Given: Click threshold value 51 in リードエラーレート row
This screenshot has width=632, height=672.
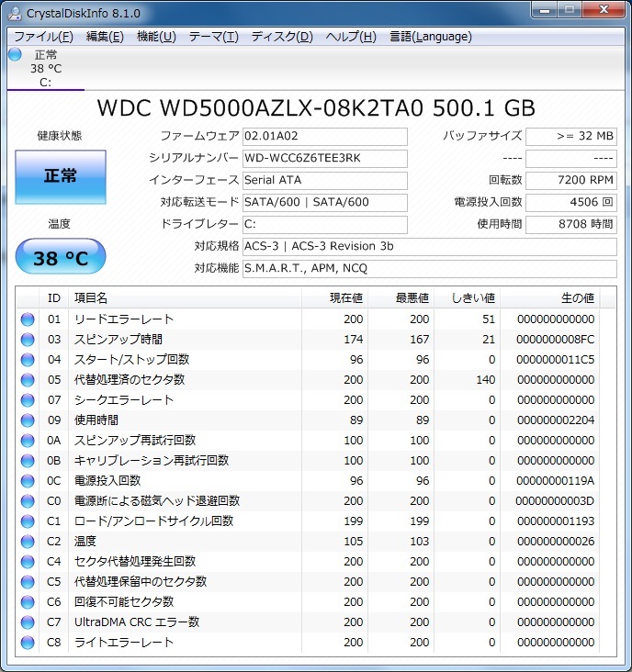Looking at the screenshot, I should (489, 319).
